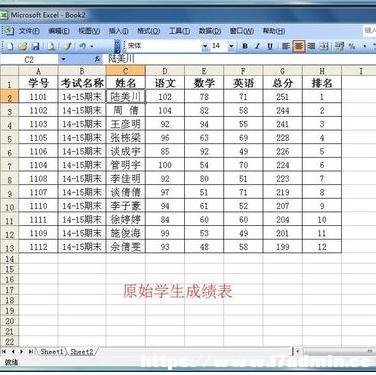
Task: Open the 格式(O) menu
Action: coord(149,31)
